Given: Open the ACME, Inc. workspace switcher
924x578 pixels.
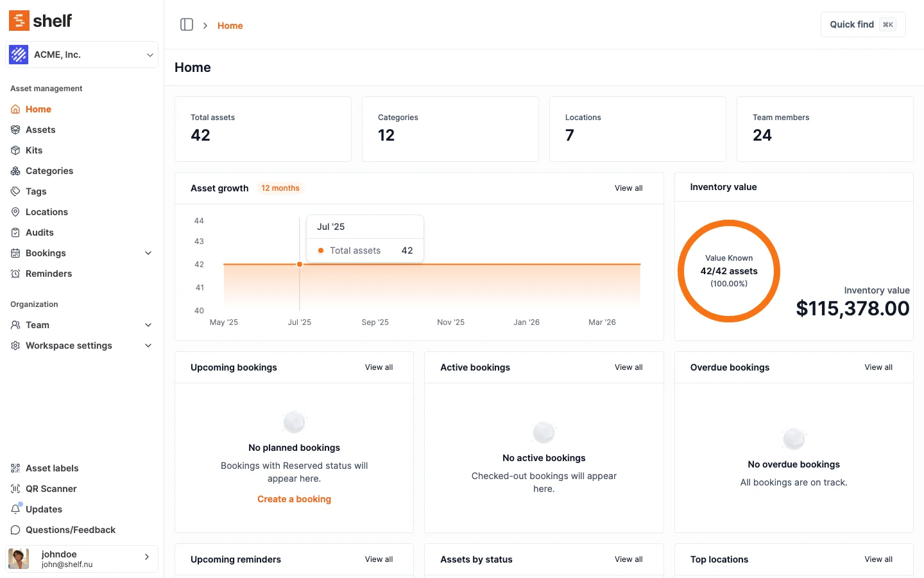Looking at the screenshot, I should click(81, 55).
